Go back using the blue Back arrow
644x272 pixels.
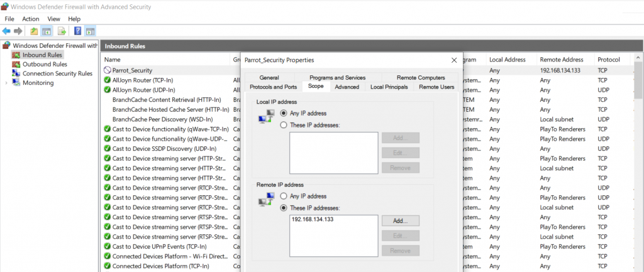[x=6, y=31]
